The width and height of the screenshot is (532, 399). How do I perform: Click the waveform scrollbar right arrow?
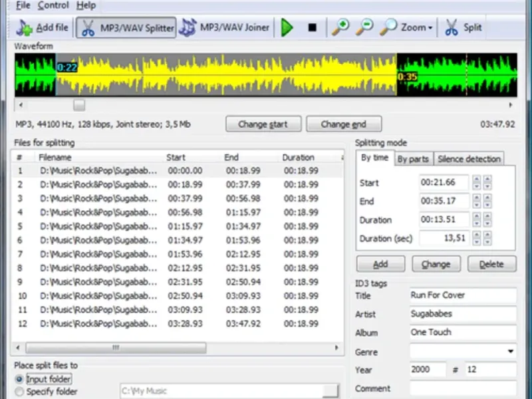point(511,105)
